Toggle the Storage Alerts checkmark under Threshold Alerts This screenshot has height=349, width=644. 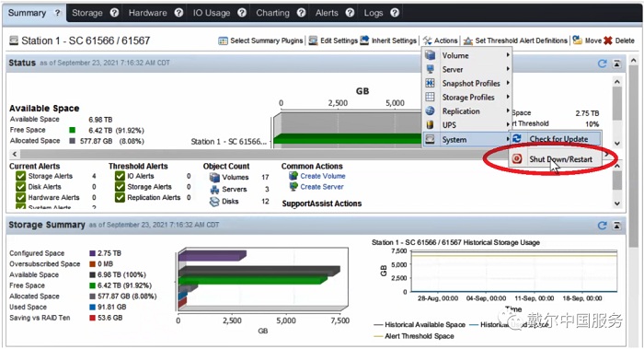click(120, 187)
